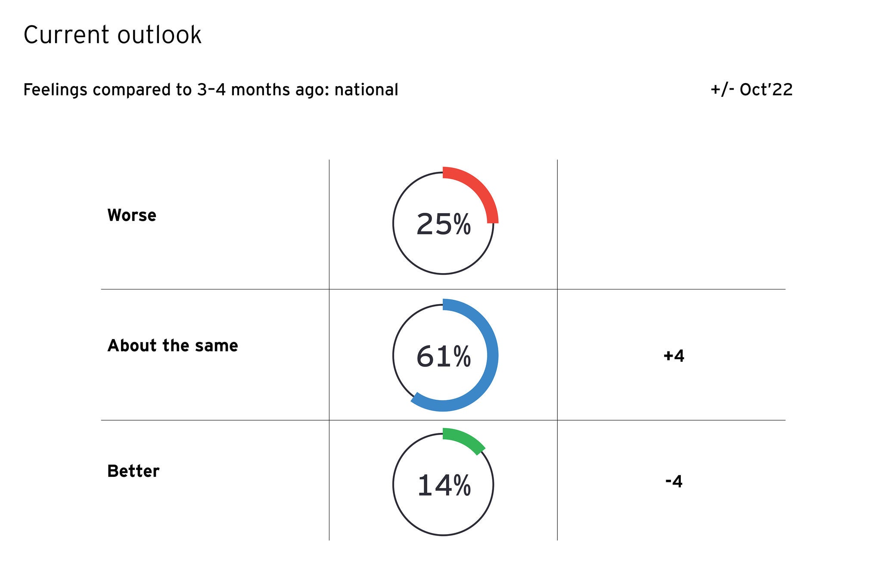Select the "Worse" row label
Viewport: 882px width, 588px height.
[132, 215]
